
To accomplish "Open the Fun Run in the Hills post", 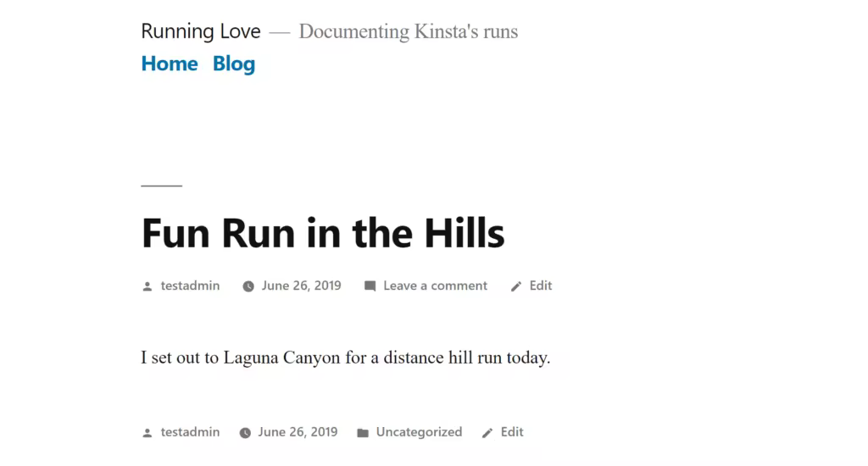I will 323,233.
